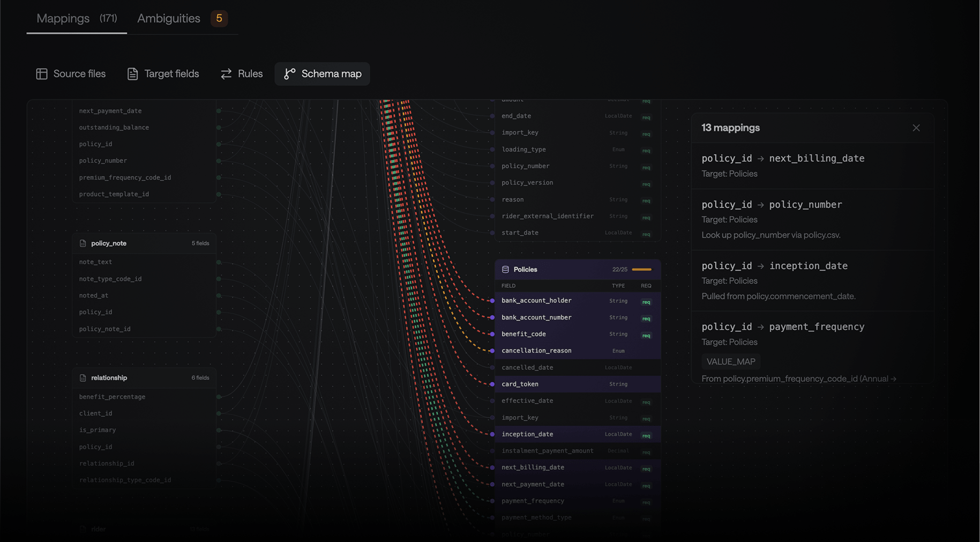Select cancelled_date field in Policies
Viewport: 980px width, 542px height.
[578, 368]
